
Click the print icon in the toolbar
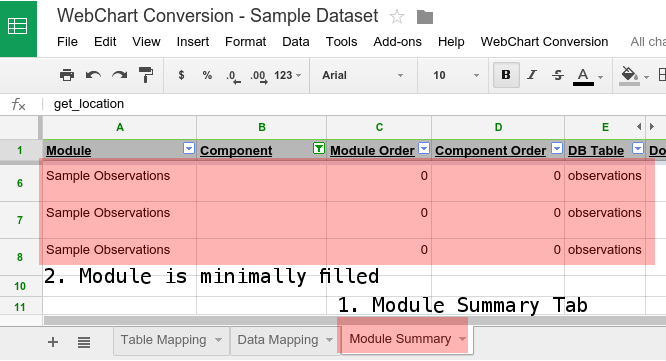(x=67, y=75)
